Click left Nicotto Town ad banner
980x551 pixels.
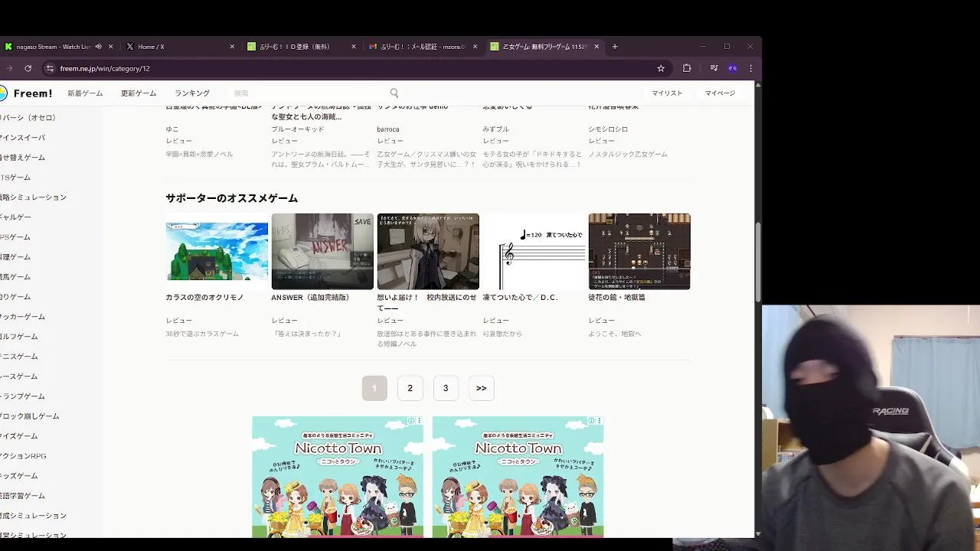338,477
